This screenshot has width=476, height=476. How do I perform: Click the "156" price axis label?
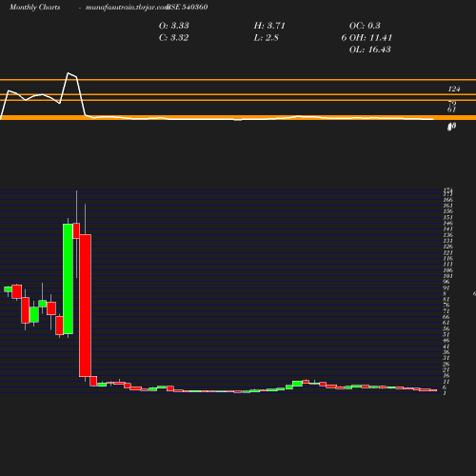[x=448, y=211]
